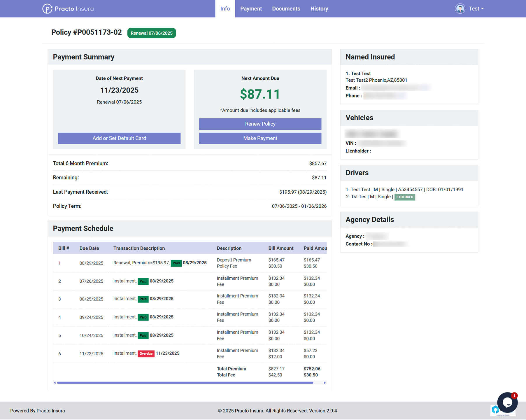Expand the Test user dropdown

click(x=476, y=9)
